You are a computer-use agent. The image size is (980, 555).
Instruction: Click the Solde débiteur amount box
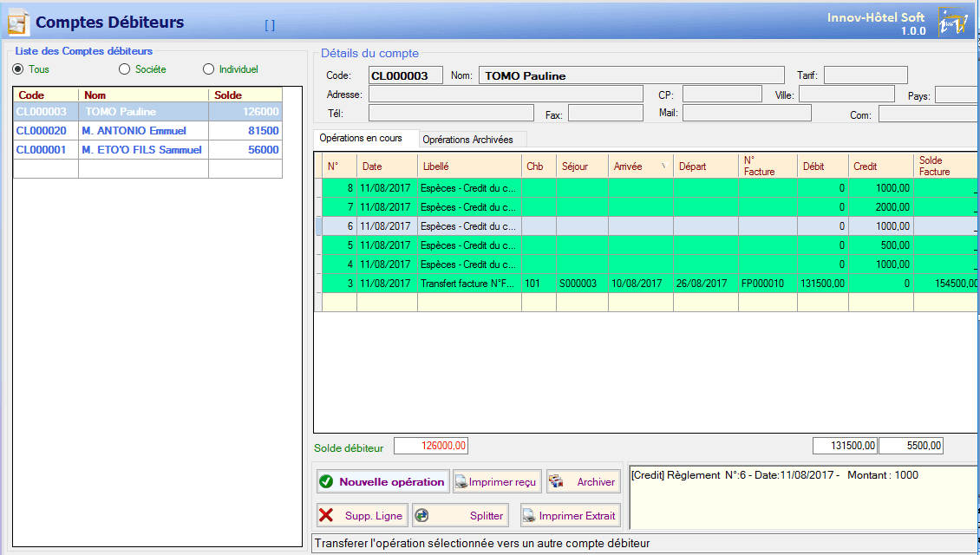click(431, 445)
